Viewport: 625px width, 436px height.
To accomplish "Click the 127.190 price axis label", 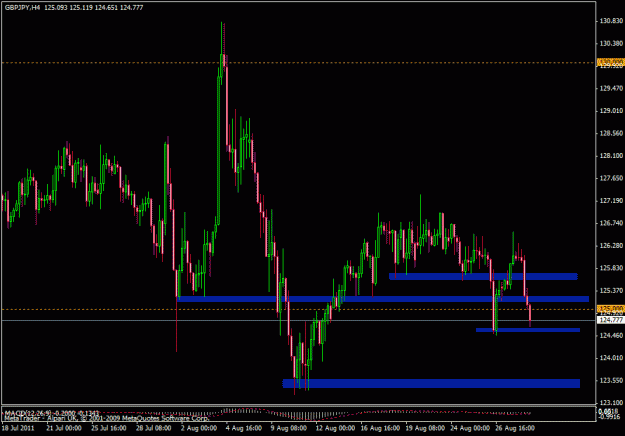I will [611, 201].
